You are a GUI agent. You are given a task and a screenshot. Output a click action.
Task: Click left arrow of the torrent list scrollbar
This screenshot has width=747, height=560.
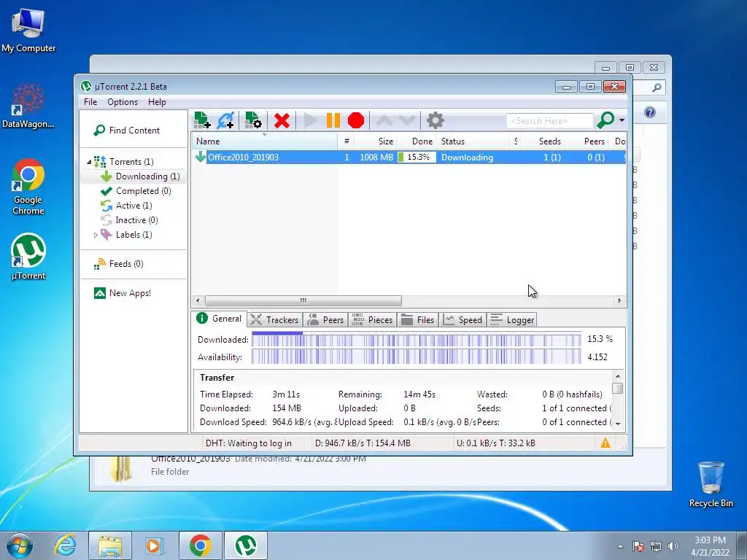click(x=198, y=300)
